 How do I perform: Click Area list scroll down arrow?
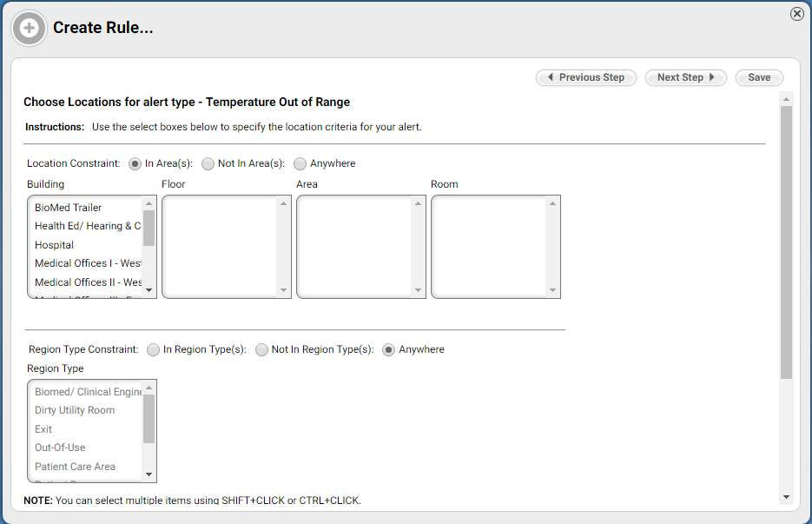point(418,289)
